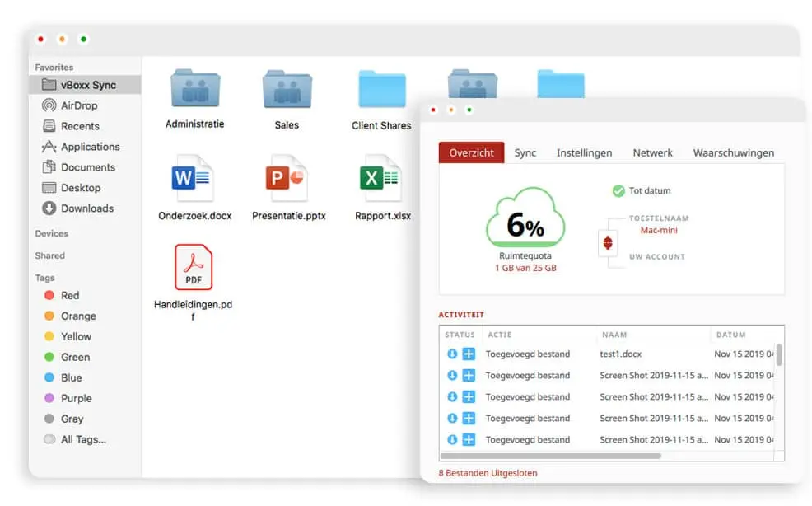This screenshot has width=812, height=506.
Task: Click the activity list horizontal scrollbar
Action: click(x=551, y=457)
